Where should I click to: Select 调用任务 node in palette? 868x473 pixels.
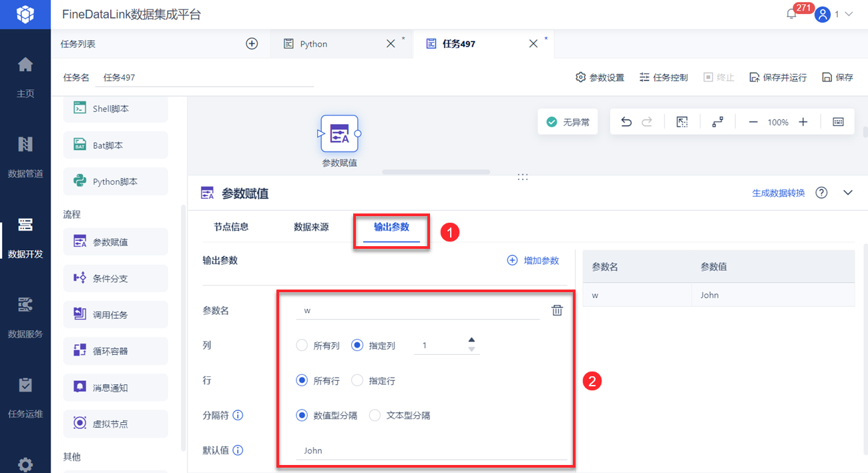[x=116, y=314]
